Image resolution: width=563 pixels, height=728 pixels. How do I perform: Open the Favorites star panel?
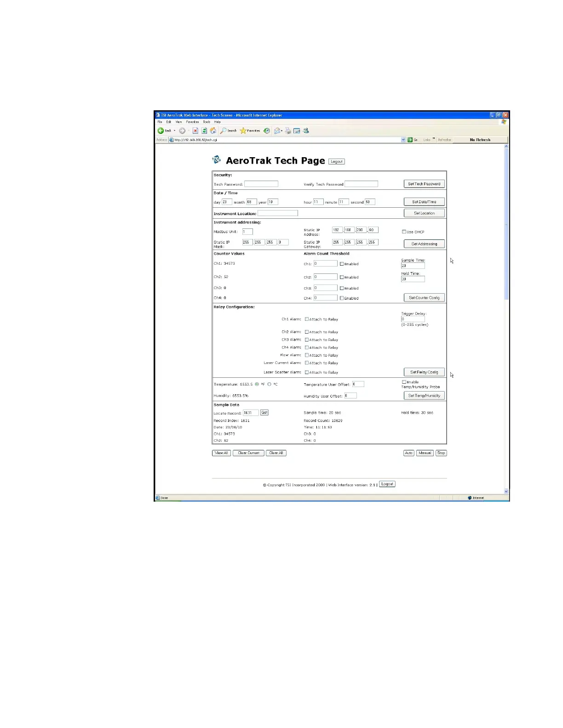[x=243, y=131]
